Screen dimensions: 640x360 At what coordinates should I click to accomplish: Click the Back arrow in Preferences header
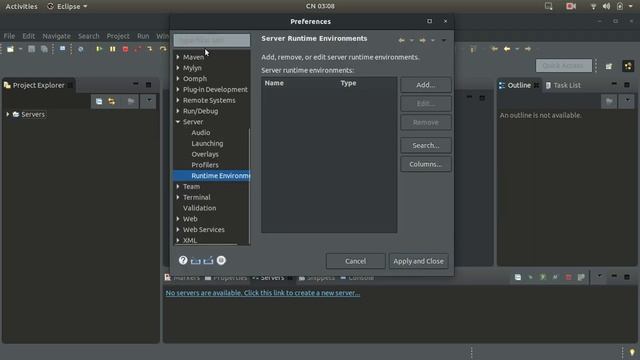coord(401,40)
